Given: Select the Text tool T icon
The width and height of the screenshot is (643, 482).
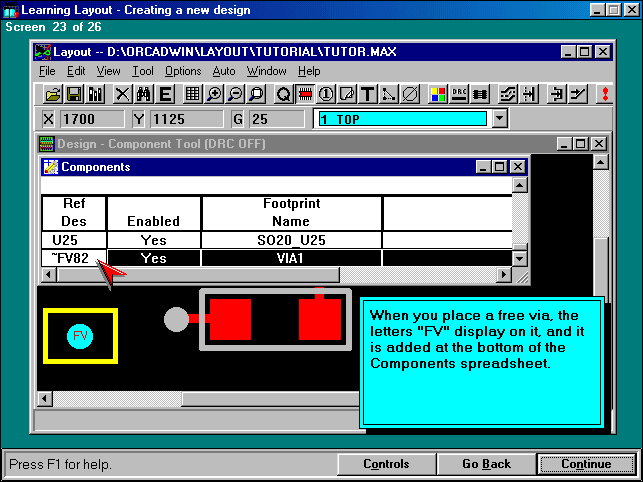Looking at the screenshot, I should coord(367,94).
